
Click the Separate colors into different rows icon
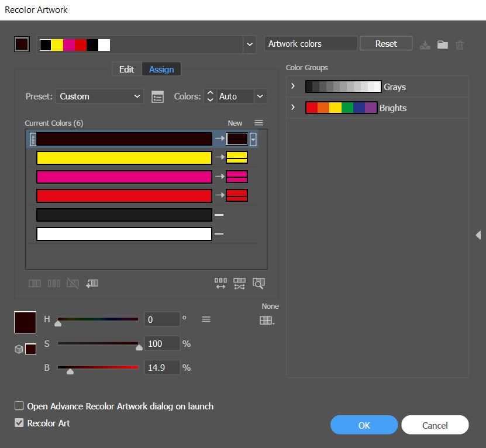click(54, 284)
